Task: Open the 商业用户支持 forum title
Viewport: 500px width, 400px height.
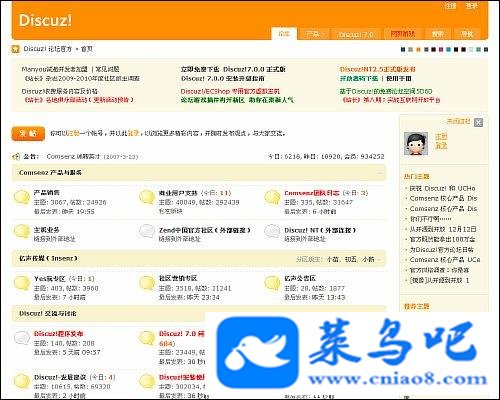Action: 178,193
